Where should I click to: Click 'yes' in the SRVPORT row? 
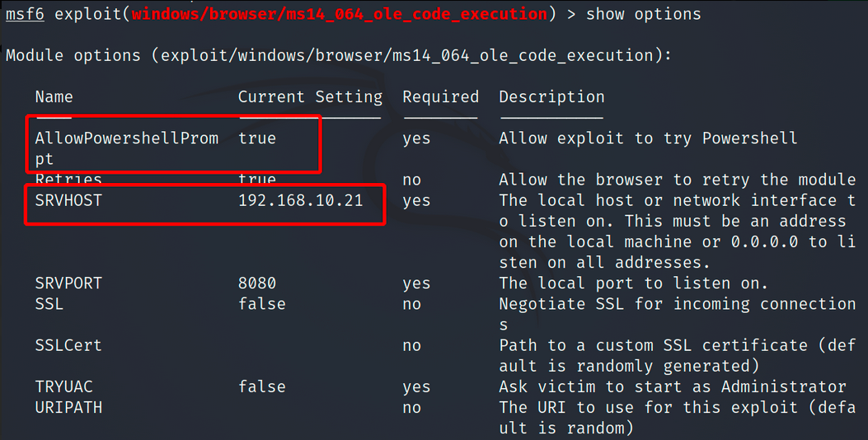(416, 284)
